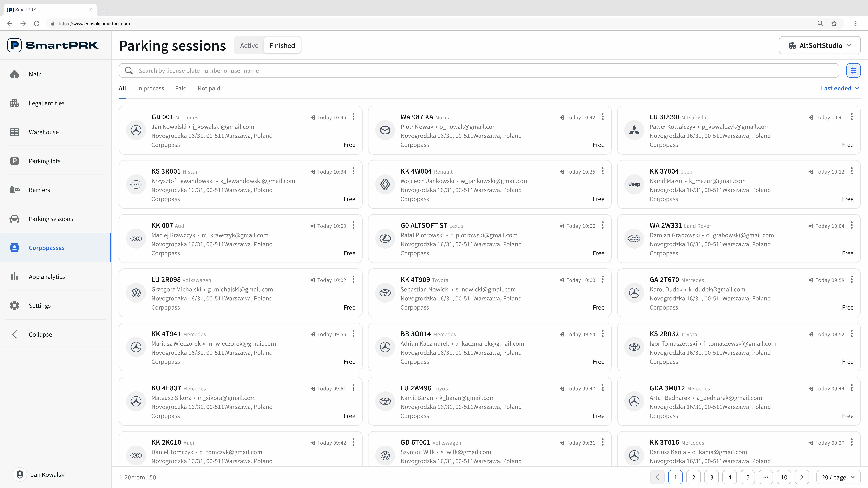Click the Jeep logo on KK 3Y004 card
Screen dimensions: 868x488
tap(634, 185)
